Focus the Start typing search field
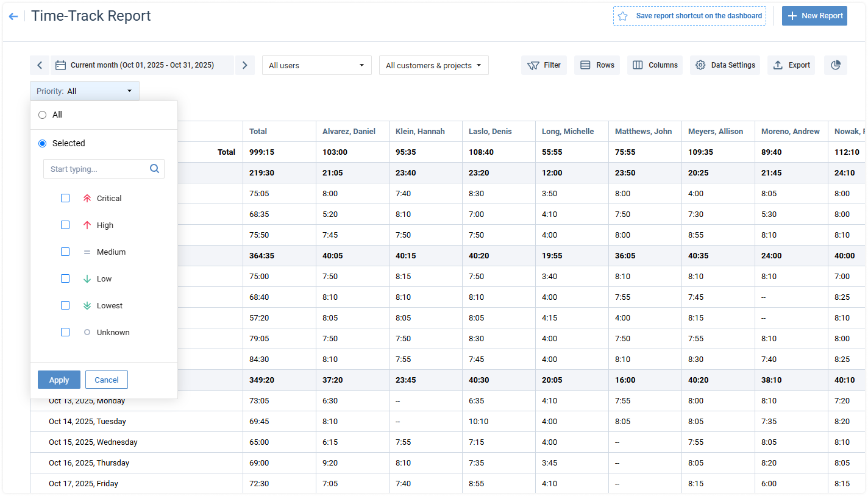Viewport: 868px width, 496px height. click(x=96, y=169)
